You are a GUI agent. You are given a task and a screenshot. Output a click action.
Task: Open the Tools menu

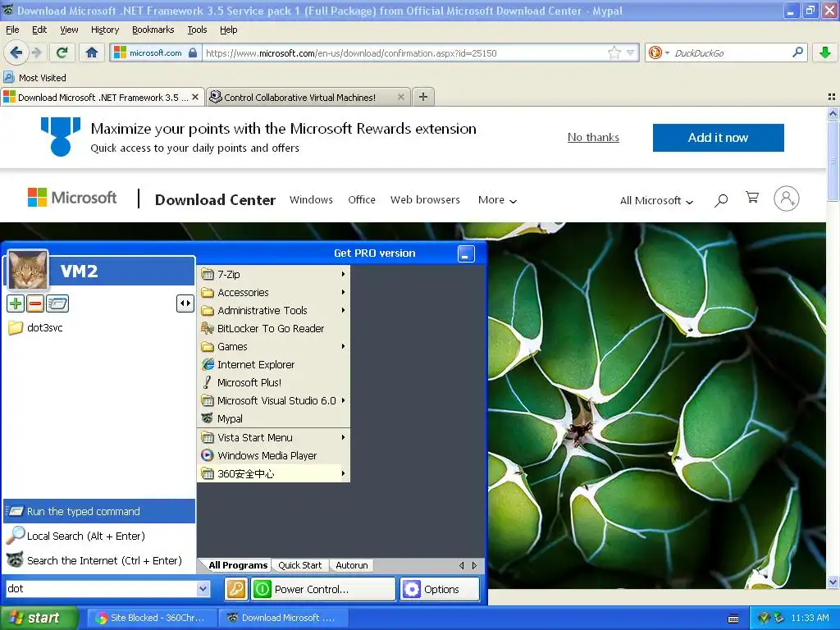coord(197,30)
